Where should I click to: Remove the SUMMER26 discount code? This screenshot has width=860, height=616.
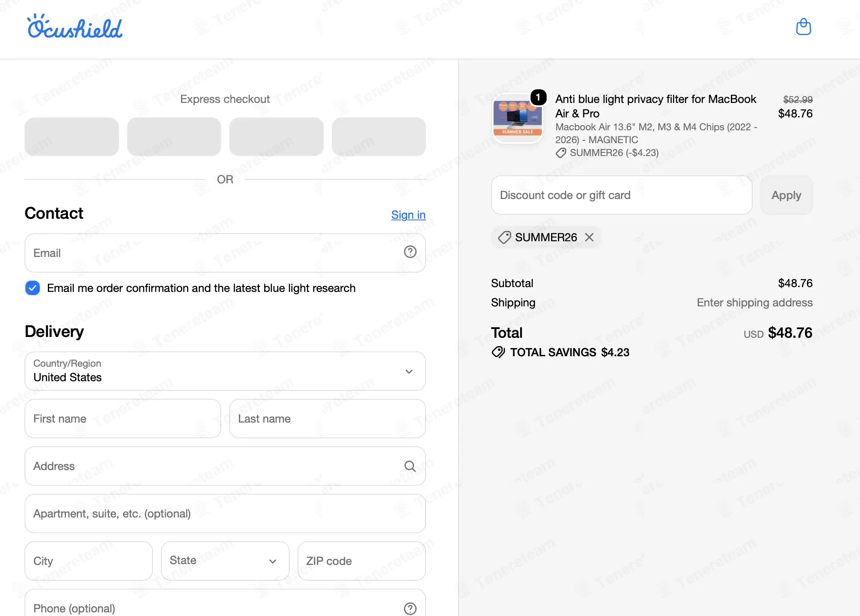589,237
